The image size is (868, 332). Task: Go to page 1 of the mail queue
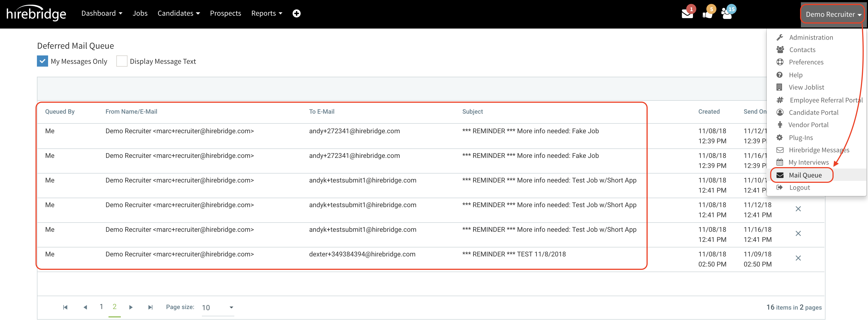click(101, 307)
